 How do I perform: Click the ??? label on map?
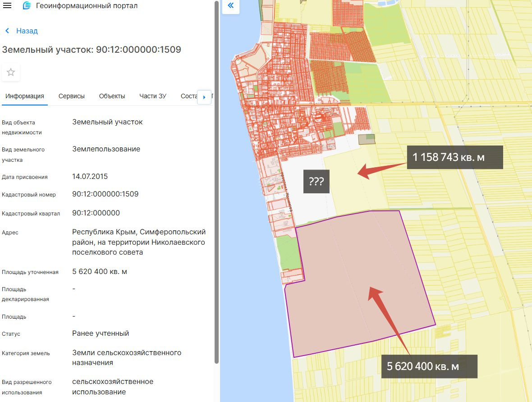tap(316, 182)
